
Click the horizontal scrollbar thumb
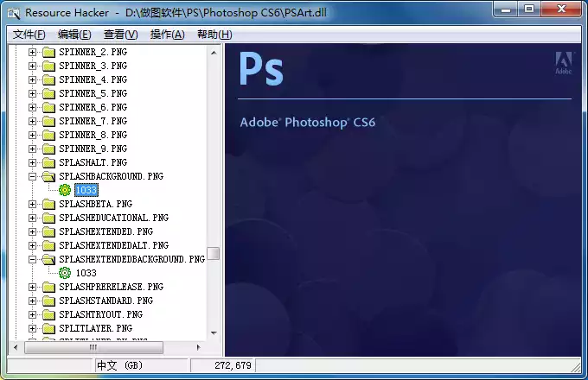point(93,347)
